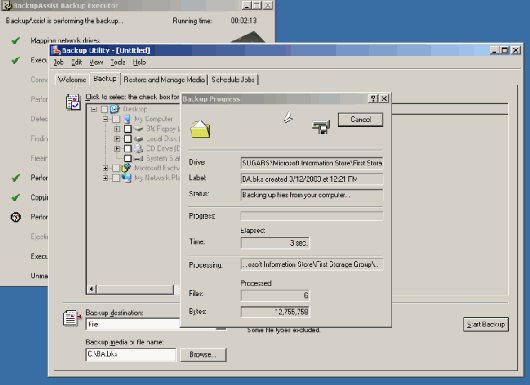
Task: Click the computer destination icon in Backup Progress
Action: point(321,126)
